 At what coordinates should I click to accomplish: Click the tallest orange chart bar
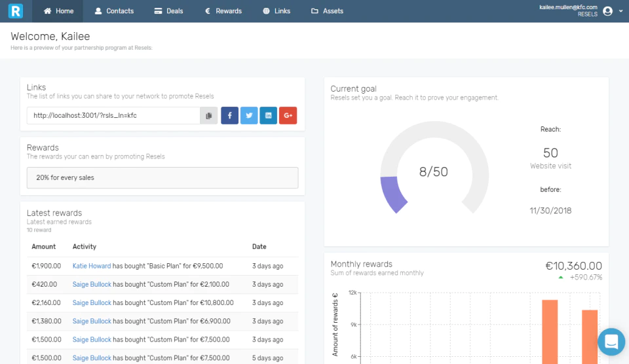coord(550,332)
